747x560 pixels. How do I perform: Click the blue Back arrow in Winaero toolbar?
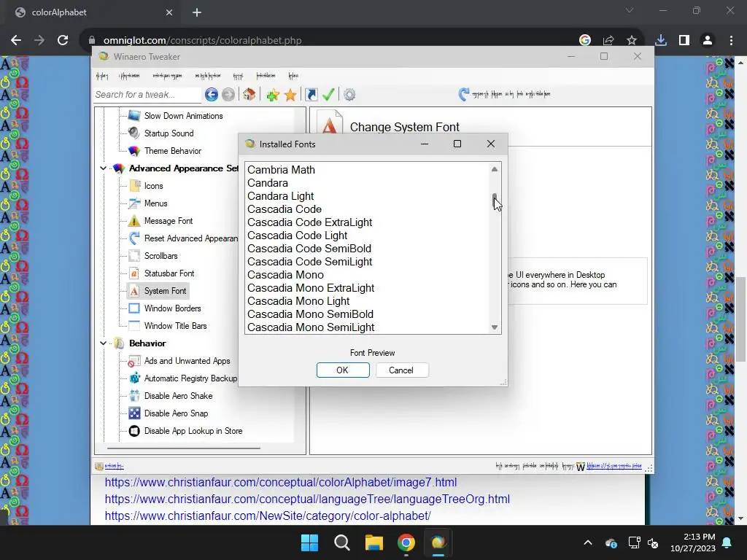[x=212, y=95]
